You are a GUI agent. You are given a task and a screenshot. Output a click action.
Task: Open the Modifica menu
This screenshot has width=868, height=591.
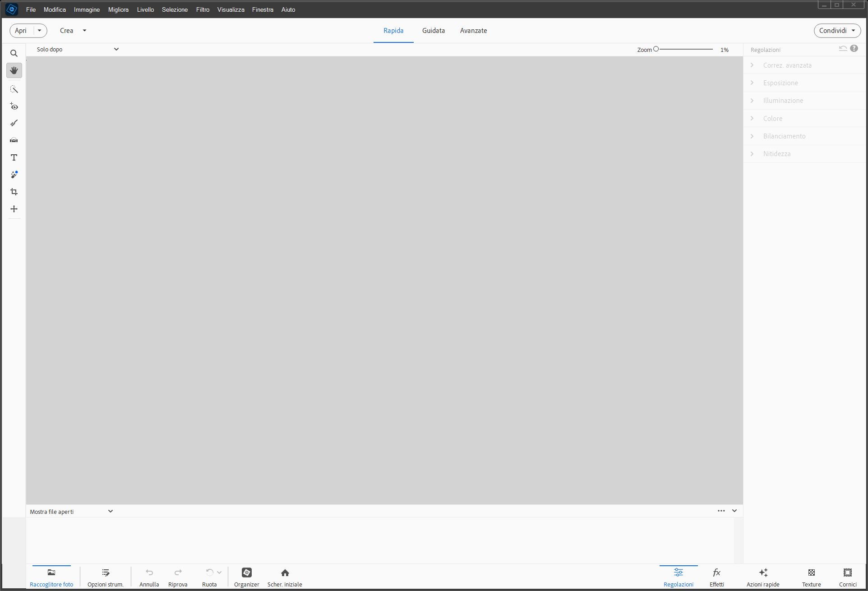tap(55, 9)
